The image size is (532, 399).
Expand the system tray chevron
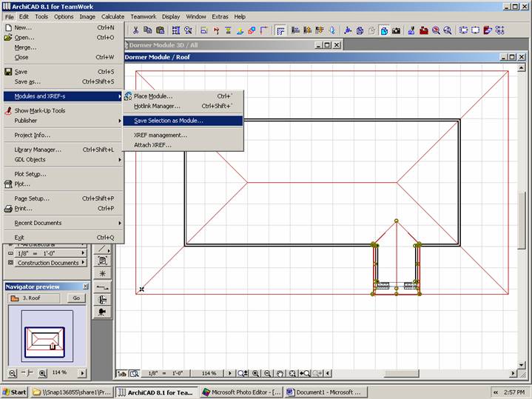click(x=496, y=392)
